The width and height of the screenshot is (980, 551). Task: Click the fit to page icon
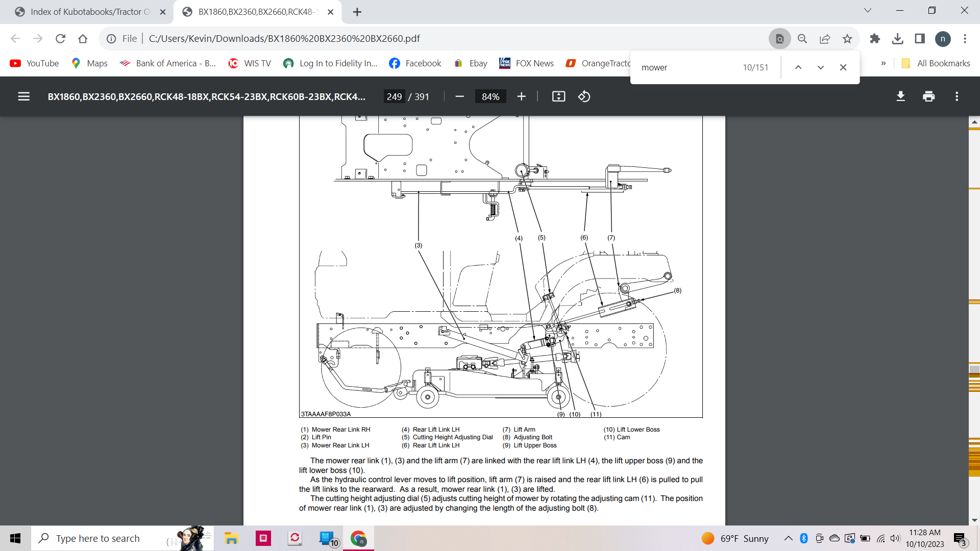point(558,96)
